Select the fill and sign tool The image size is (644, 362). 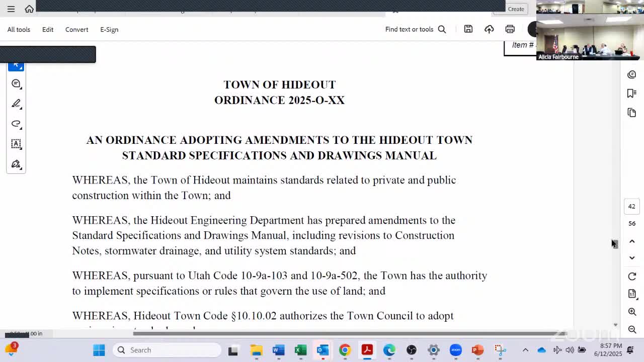(x=16, y=164)
